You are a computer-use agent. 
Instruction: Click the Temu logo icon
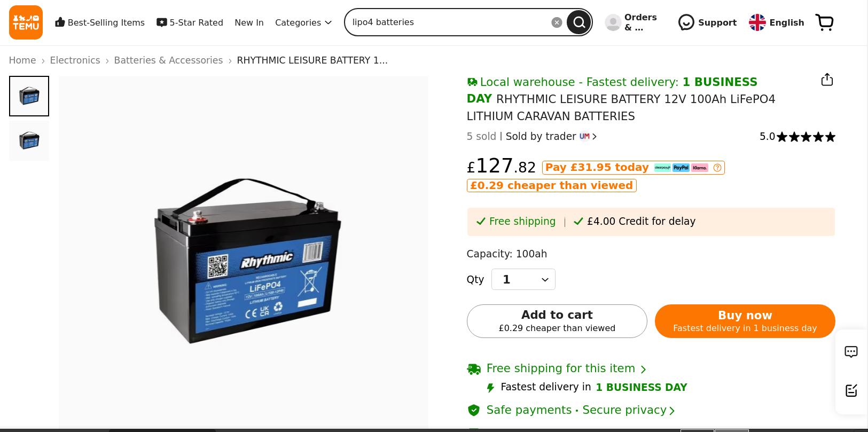(26, 22)
